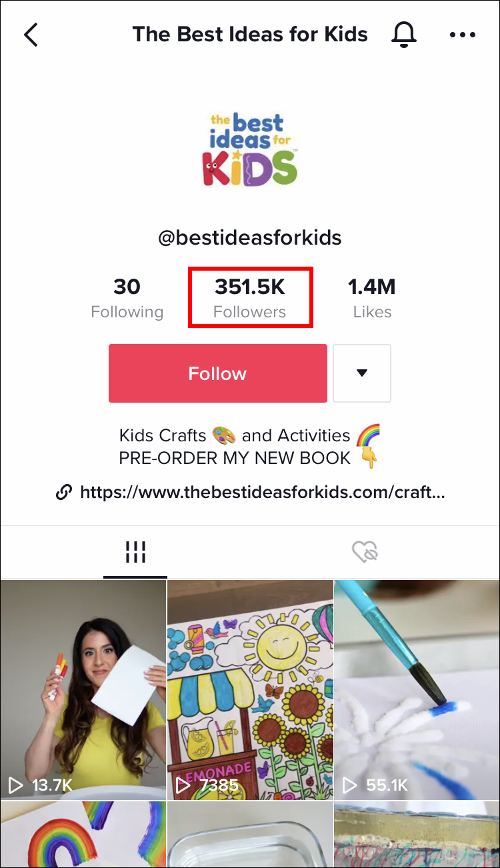
Task: Expand the suggested accounts dropdown arrow
Action: click(362, 373)
